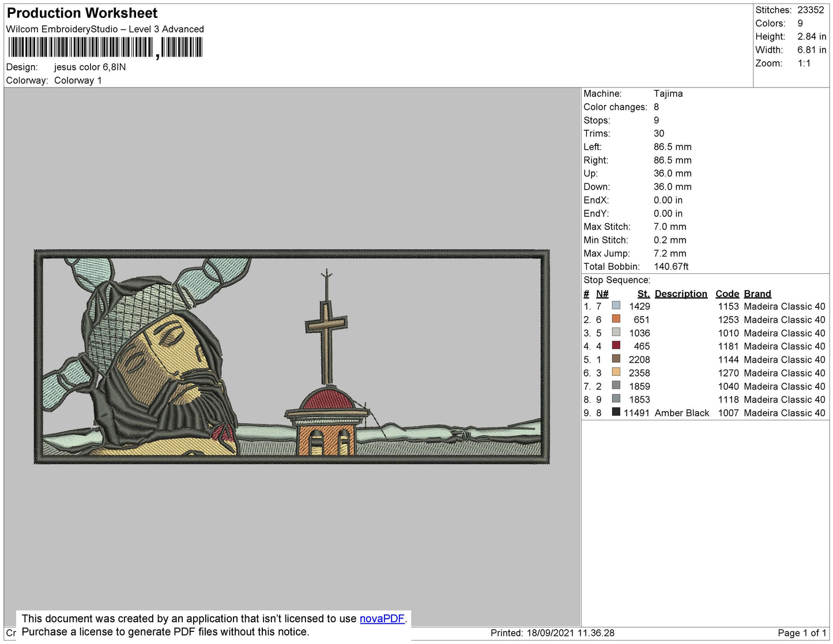Image resolution: width=833 pixels, height=644 pixels.
Task: Click the height value "2.84 in"
Action: [x=812, y=37]
